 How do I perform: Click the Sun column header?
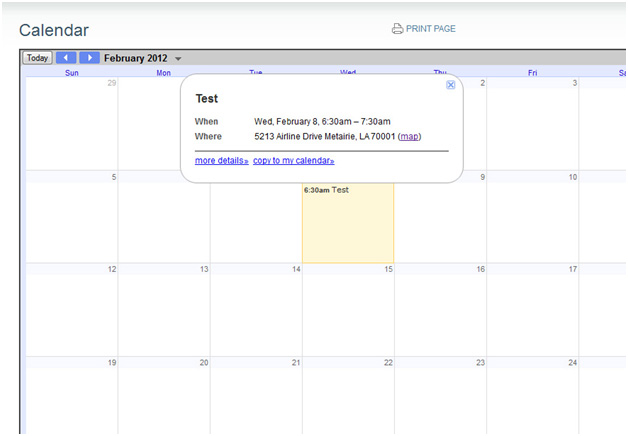pyautogui.click(x=72, y=73)
